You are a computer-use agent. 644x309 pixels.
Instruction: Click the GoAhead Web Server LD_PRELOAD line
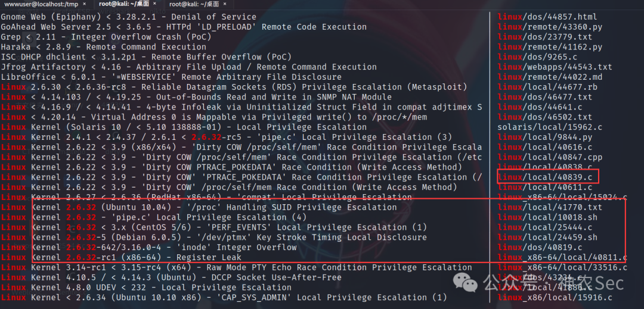184,27
